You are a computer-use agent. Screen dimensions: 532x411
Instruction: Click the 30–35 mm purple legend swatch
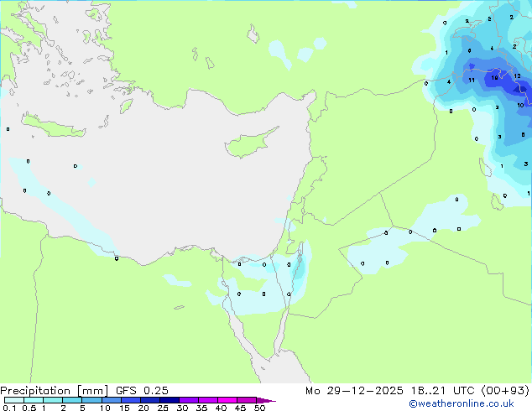pos(188,400)
